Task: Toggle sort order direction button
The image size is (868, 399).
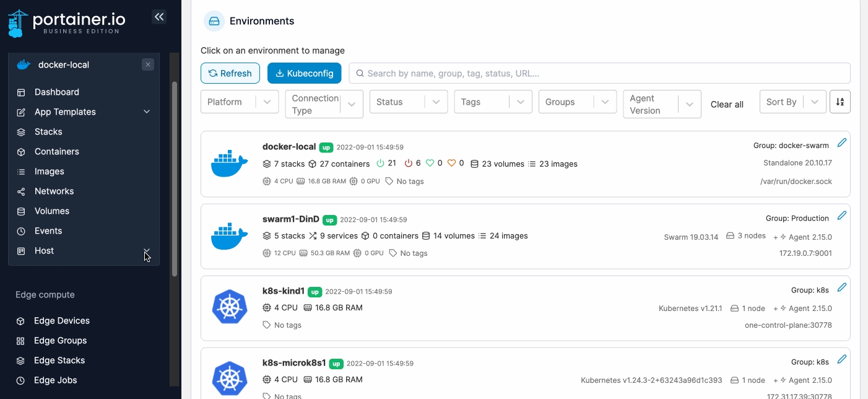Action: coord(840,102)
